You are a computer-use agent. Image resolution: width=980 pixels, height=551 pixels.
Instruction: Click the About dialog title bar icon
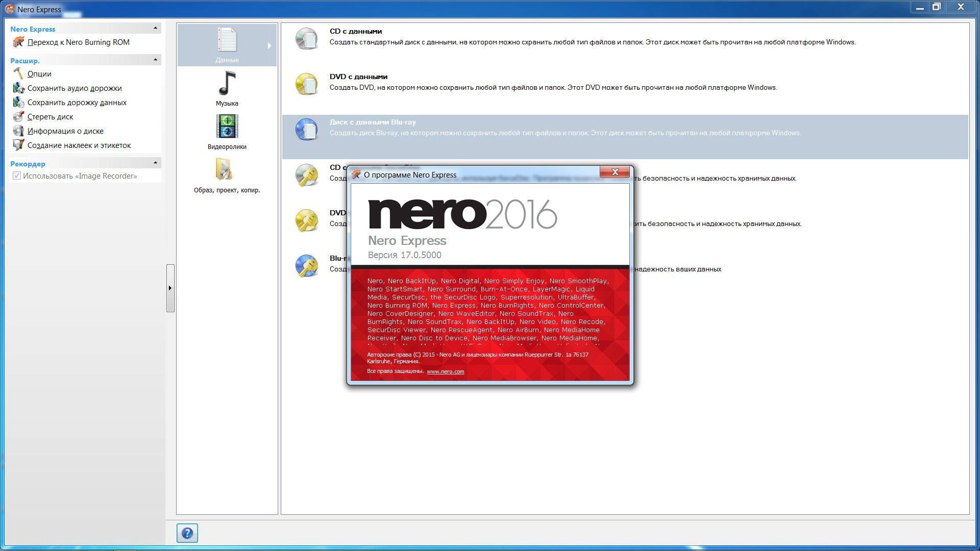[356, 174]
